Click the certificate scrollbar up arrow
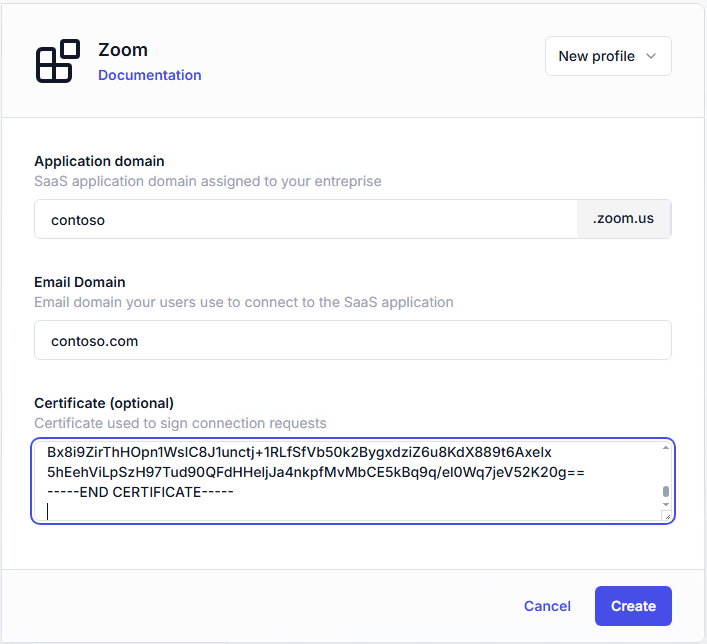Image resolution: width=707 pixels, height=644 pixels. coord(666,447)
